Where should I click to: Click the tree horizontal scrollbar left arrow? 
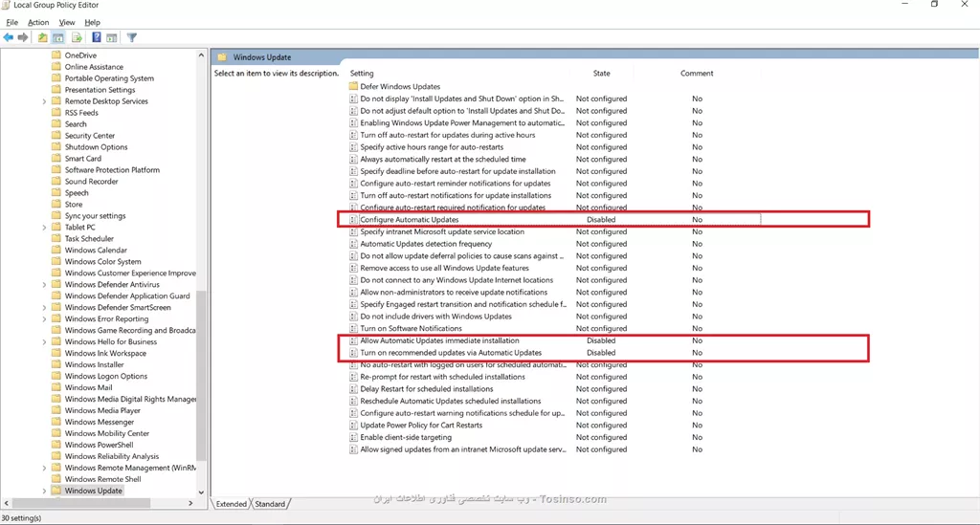pos(7,503)
